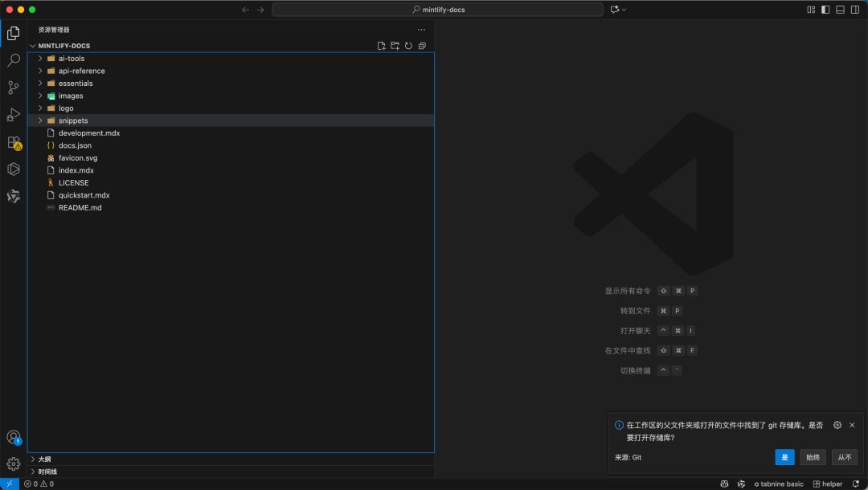Screen dimensions: 868x490
Task: Open README.md file
Action: [231, 208]
